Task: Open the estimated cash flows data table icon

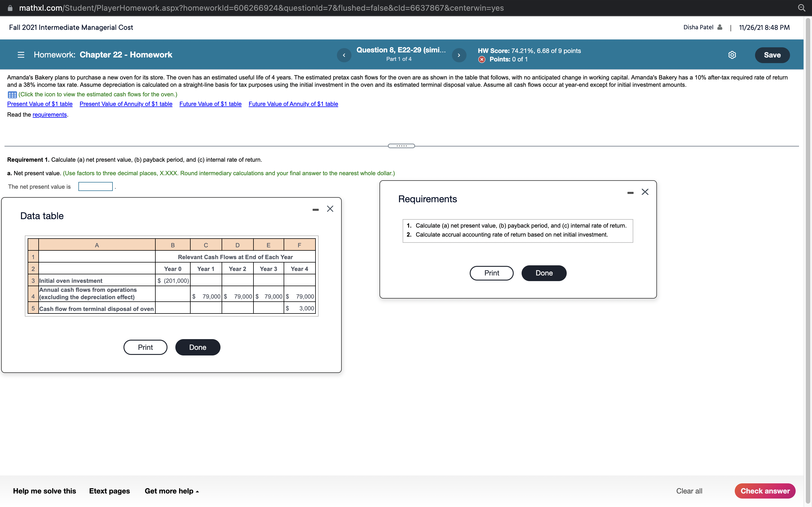Action: [12, 95]
